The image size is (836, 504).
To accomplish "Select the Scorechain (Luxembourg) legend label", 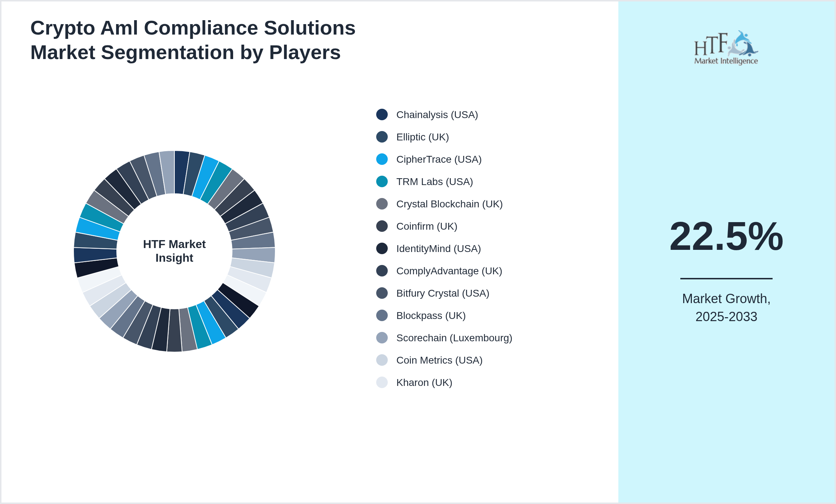I will coord(454,338).
